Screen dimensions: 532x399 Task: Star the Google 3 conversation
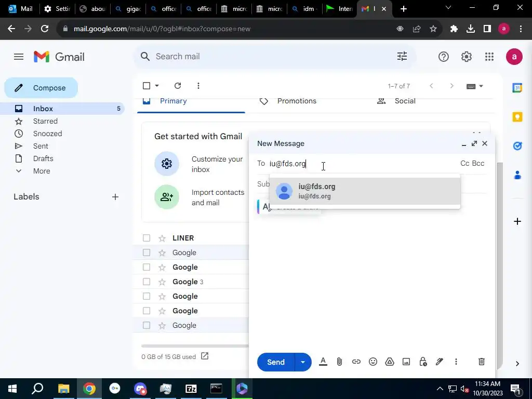[x=162, y=282]
